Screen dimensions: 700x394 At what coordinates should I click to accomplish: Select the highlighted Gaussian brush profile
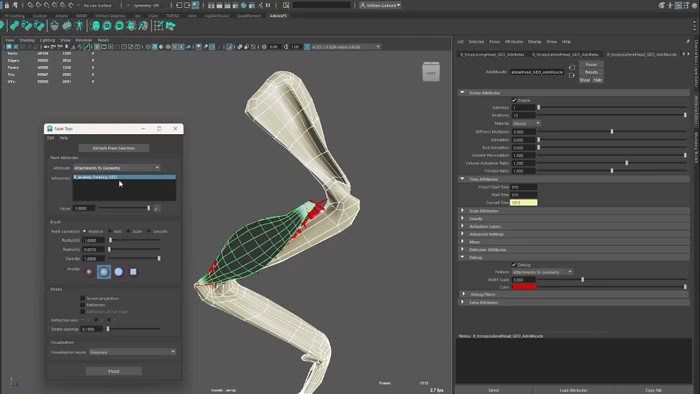[104, 271]
